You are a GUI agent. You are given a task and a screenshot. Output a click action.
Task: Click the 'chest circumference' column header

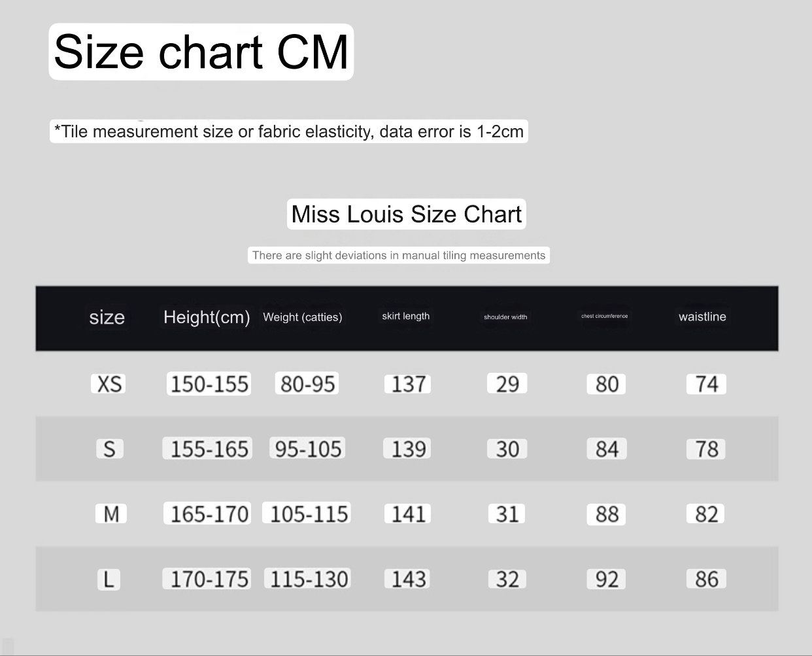[x=604, y=316]
